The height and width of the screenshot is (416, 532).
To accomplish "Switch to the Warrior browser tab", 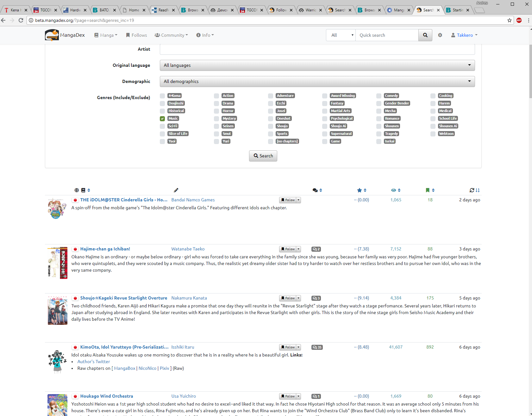I will pyautogui.click(x=310, y=10).
